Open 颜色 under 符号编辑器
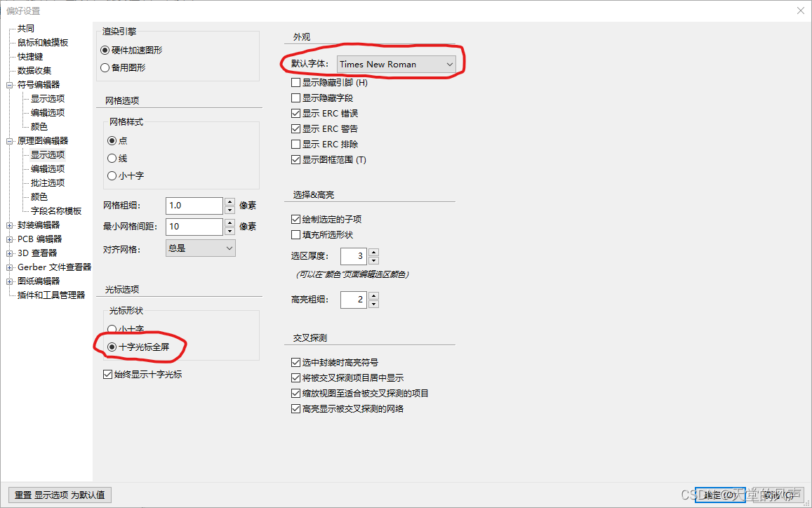This screenshot has width=812, height=508. point(39,126)
